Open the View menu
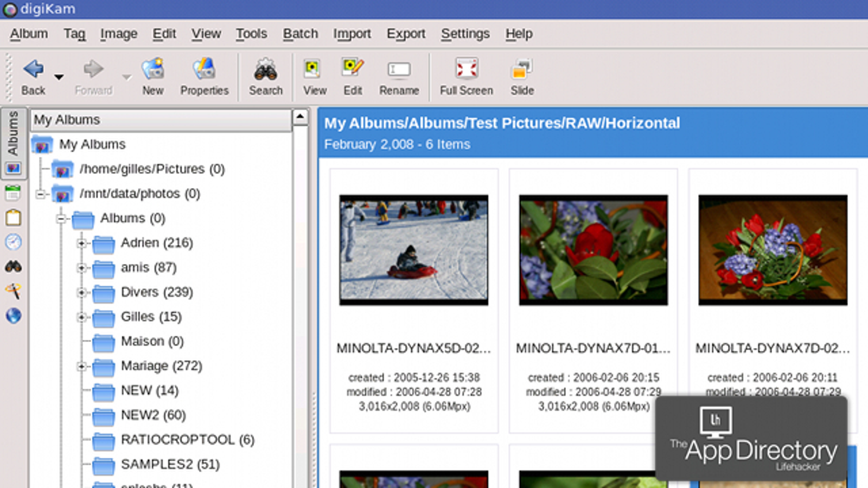Image resolution: width=868 pixels, height=488 pixels. pyautogui.click(x=206, y=34)
